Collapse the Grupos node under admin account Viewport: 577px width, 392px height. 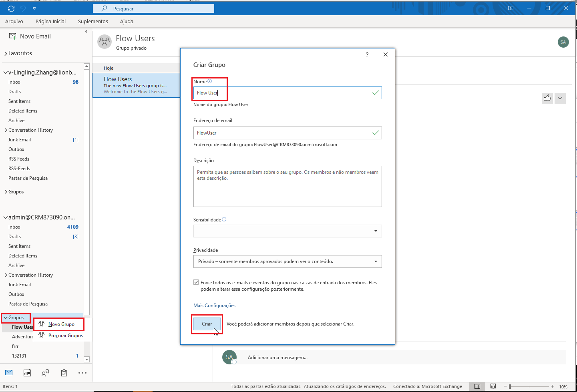click(x=6, y=318)
